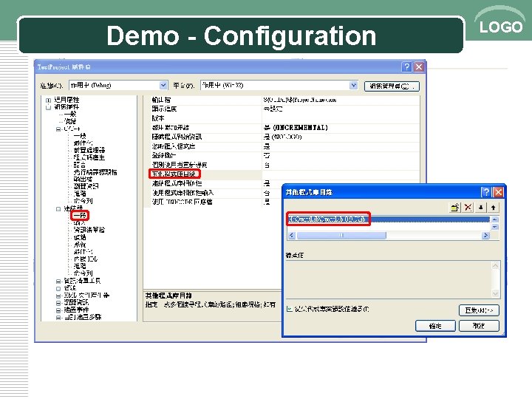Click the 確定 (OK) button in the directories dialog

[x=435, y=326]
